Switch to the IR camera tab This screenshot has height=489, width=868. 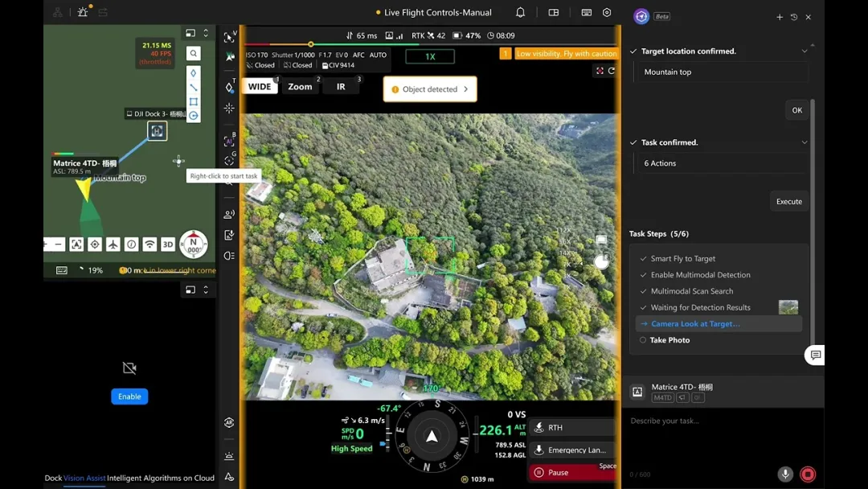[341, 86]
